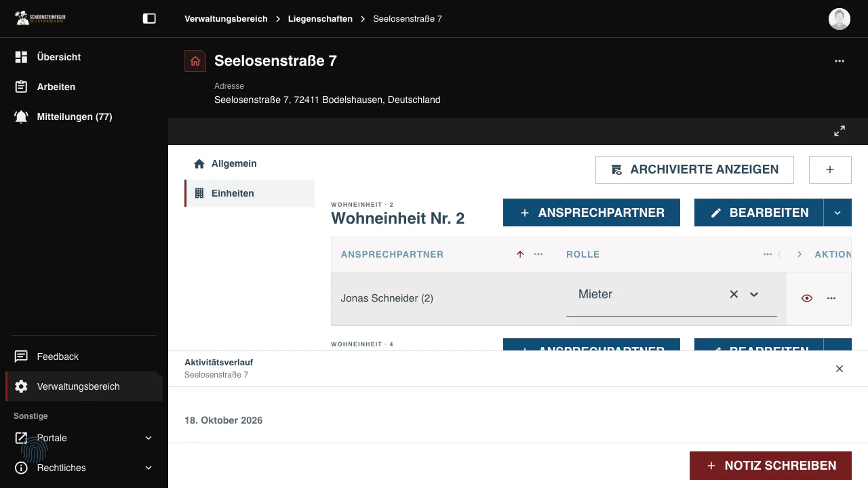868x488 pixels.
Task: Select Verwaltungsbereich in the sidebar
Action: coord(84,386)
